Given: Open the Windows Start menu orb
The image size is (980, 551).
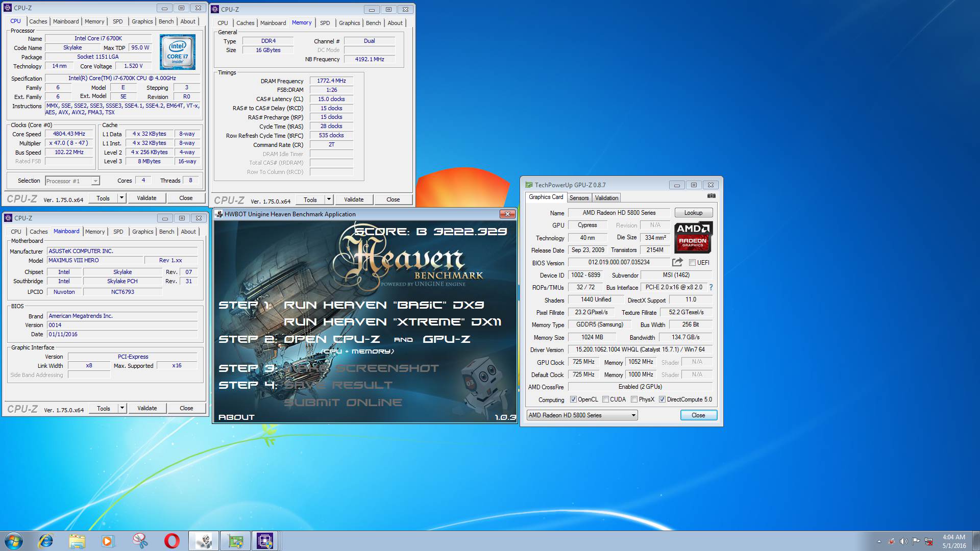Looking at the screenshot, I should (x=14, y=541).
